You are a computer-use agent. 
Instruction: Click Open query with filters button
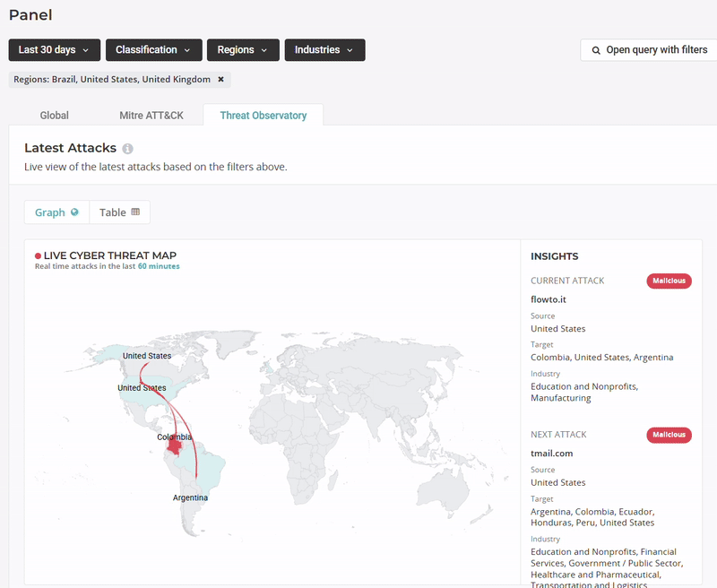[x=649, y=50]
